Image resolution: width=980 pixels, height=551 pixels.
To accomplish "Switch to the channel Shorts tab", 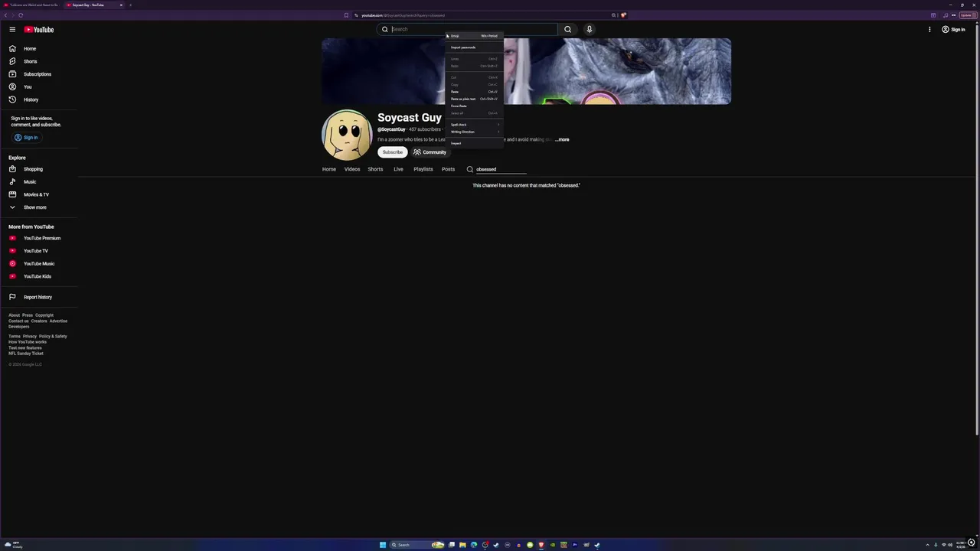I will [375, 169].
